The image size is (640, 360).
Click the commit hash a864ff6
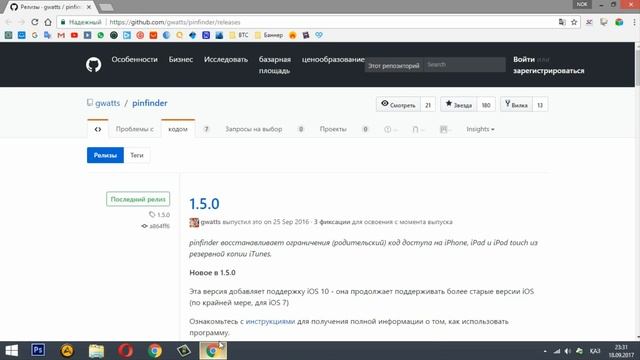[159, 226]
